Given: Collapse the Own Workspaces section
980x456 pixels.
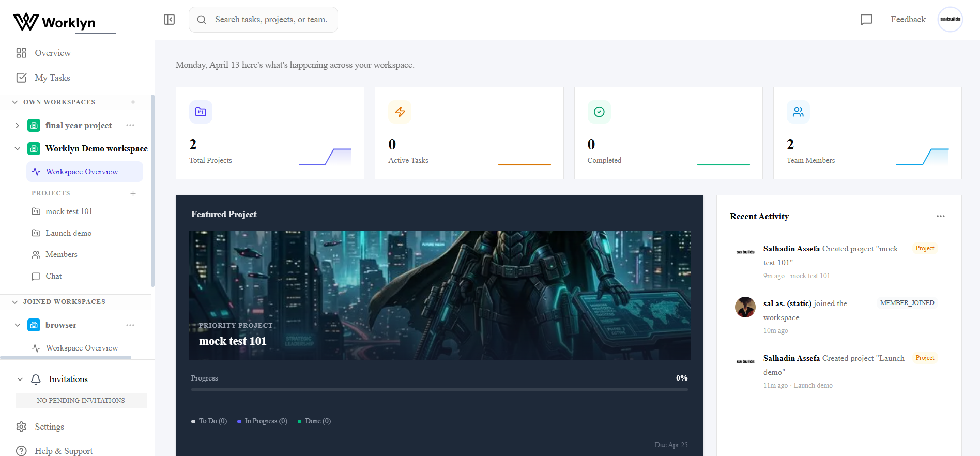Looking at the screenshot, I should tap(15, 102).
